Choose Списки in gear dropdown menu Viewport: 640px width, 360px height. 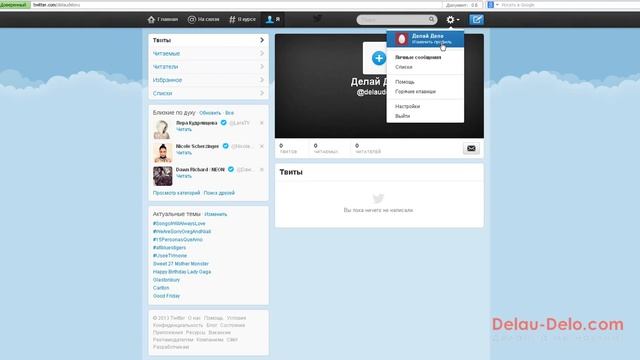point(404,67)
